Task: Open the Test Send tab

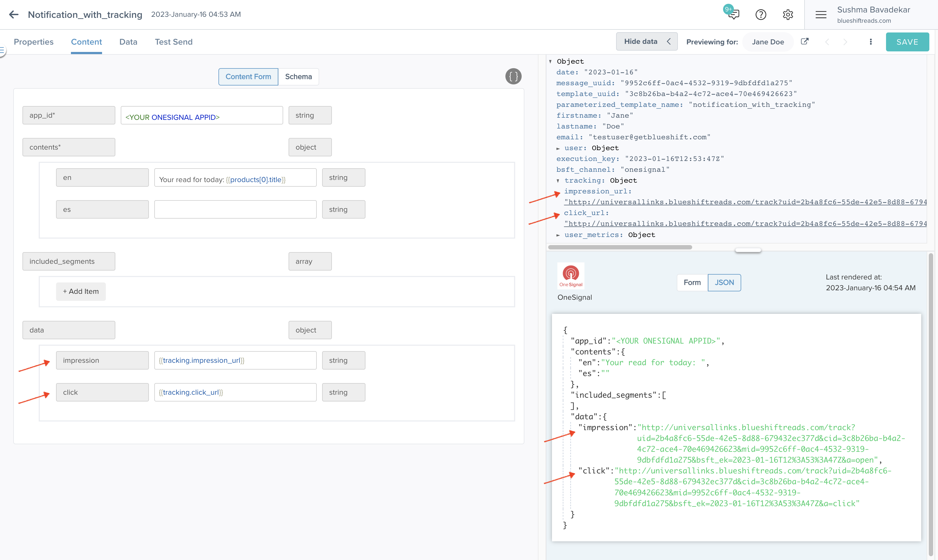Action: [173, 42]
